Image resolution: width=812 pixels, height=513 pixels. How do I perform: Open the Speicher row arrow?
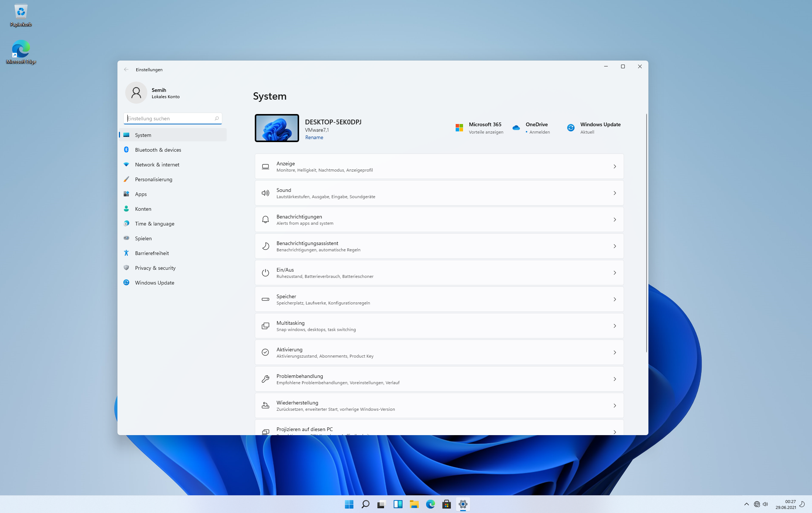[614, 299]
